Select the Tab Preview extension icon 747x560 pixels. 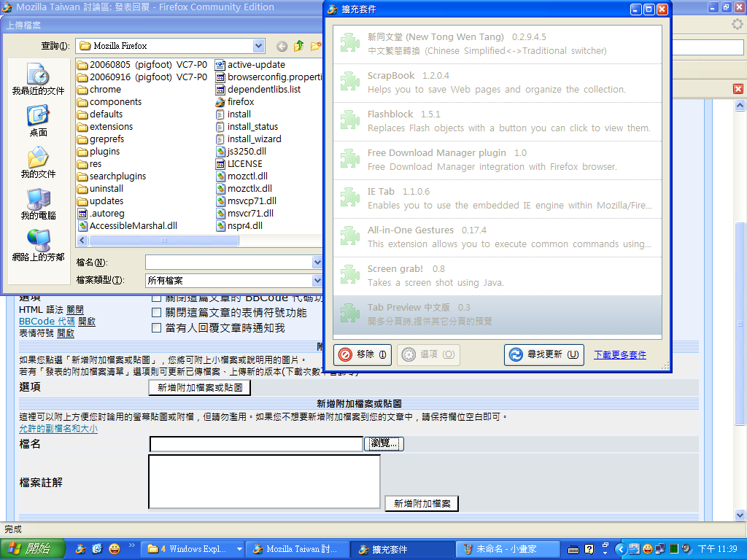coord(349,313)
